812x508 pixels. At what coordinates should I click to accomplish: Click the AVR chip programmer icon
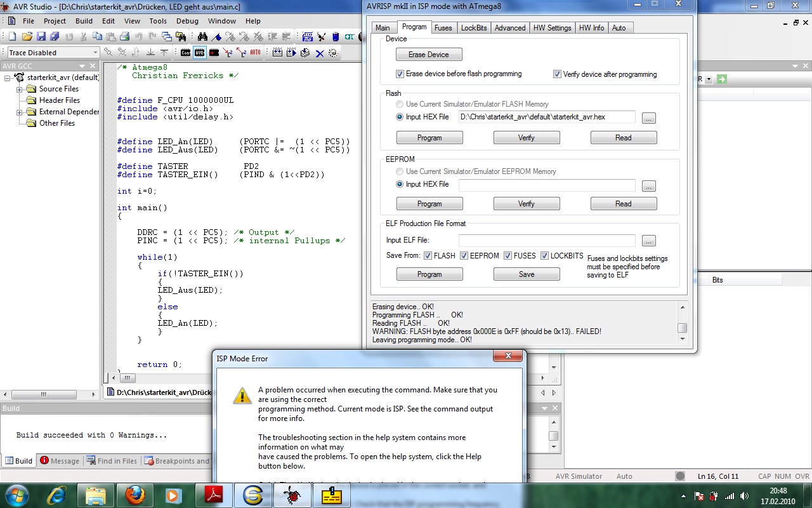click(199, 53)
